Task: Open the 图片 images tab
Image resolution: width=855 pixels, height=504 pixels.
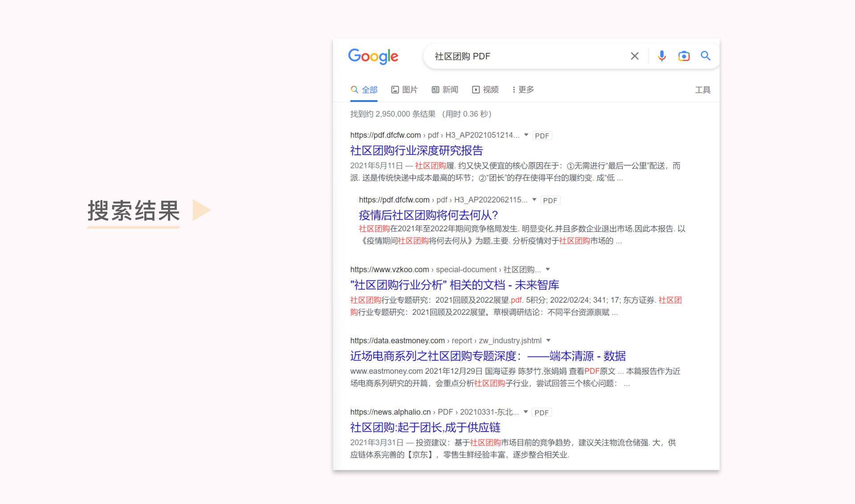Action: pyautogui.click(x=404, y=90)
